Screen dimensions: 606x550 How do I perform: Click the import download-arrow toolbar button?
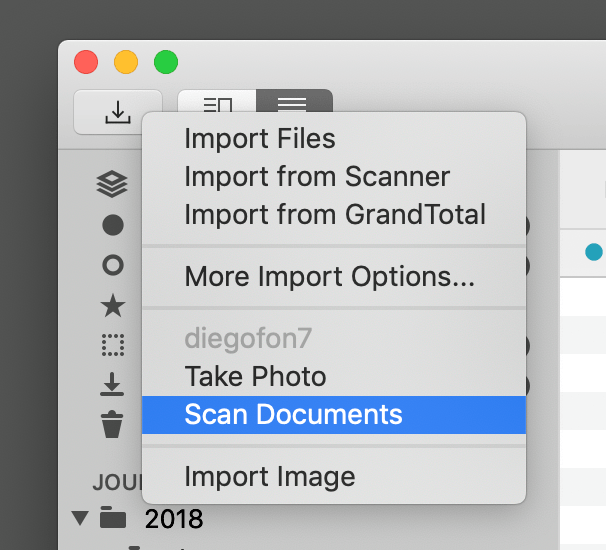117,111
